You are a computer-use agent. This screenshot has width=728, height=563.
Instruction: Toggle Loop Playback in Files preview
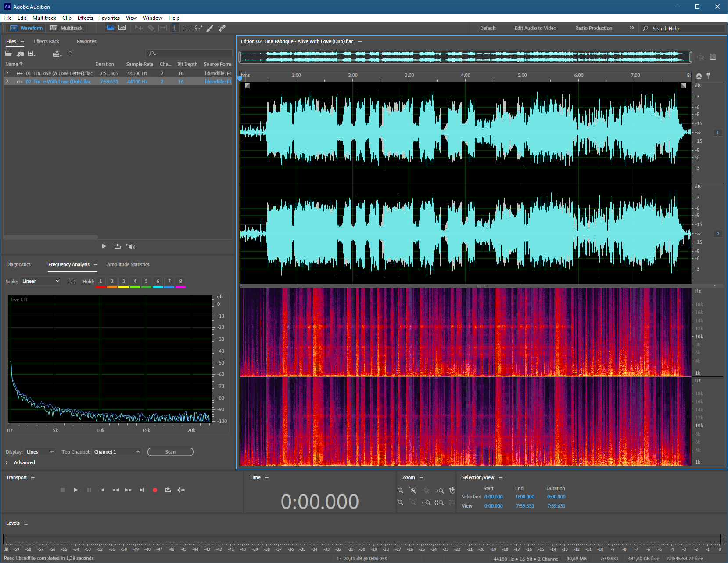tap(117, 246)
